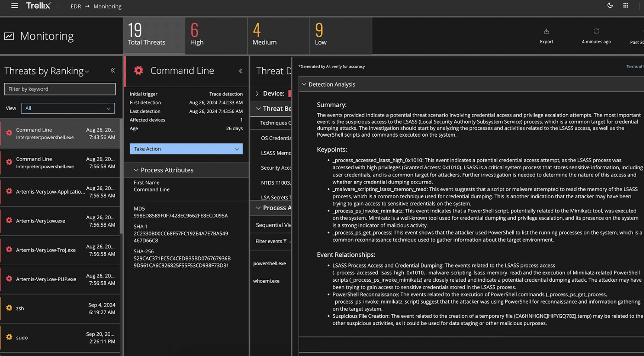Open the Take Action dropdown
Screen dimensions: 644x356
(186, 149)
